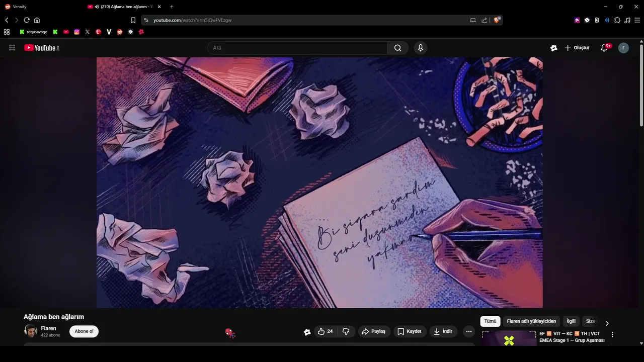Open the Flaren channel avatar
This screenshot has width=644, height=362.
point(31,331)
